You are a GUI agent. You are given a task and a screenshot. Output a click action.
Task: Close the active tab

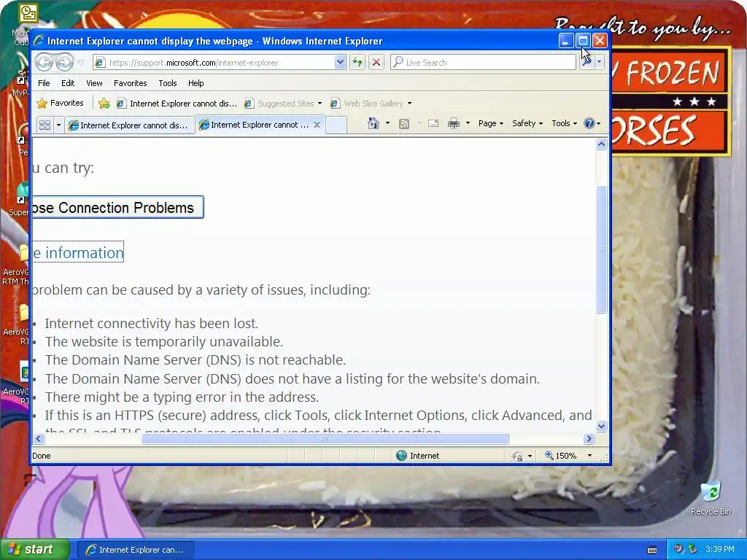click(x=317, y=125)
